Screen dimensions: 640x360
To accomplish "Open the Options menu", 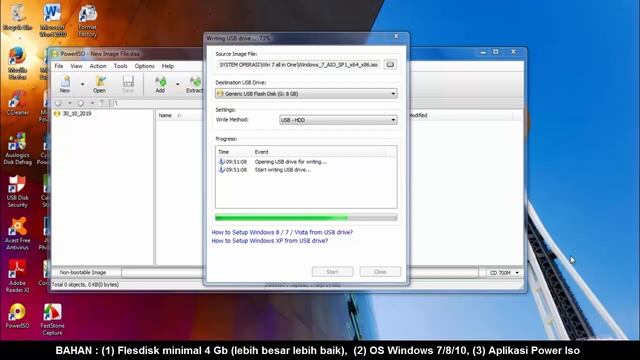I will pos(144,66).
